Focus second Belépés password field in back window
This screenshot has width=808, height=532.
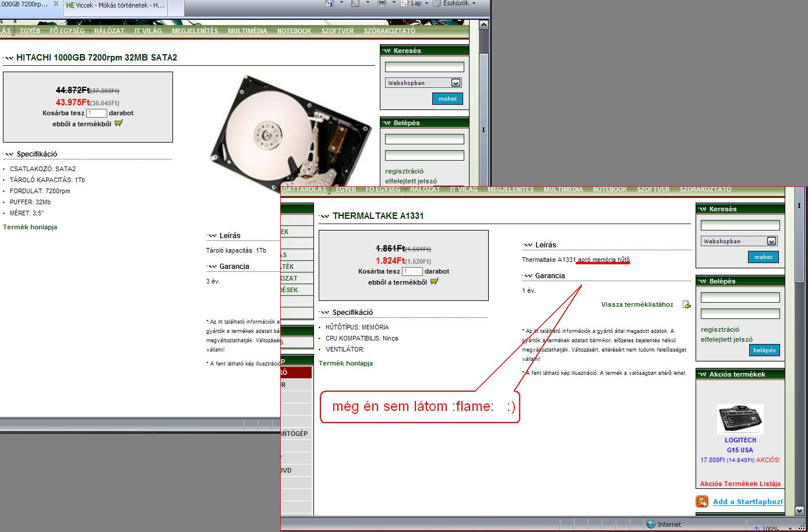pos(425,155)
